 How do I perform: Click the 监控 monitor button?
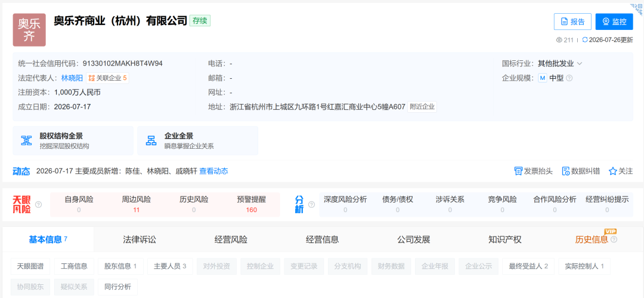tap(614, 22)
